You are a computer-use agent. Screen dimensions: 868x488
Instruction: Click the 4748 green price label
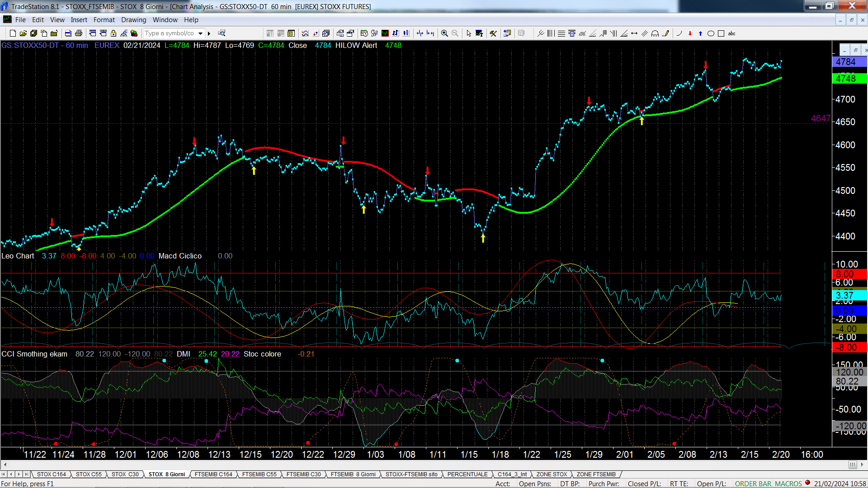pos(849,79)
